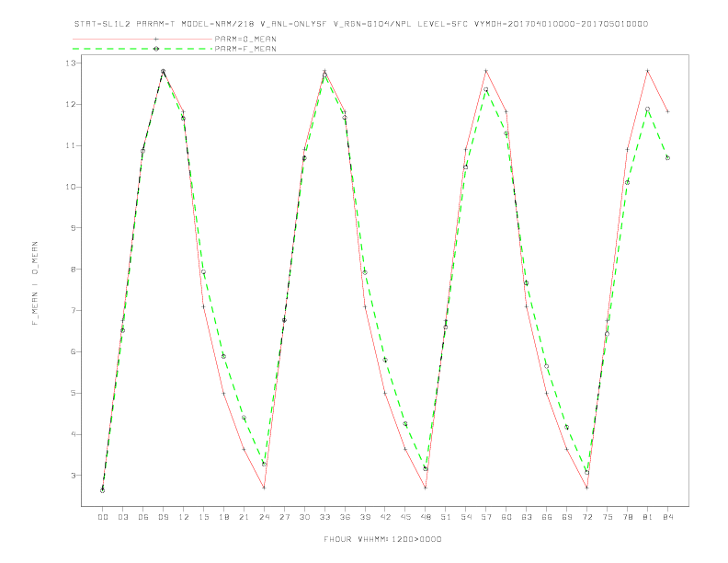Click the O_MEAN plus marker at hour 84
This screenshot has width=728, height=563.
[667, 111]
